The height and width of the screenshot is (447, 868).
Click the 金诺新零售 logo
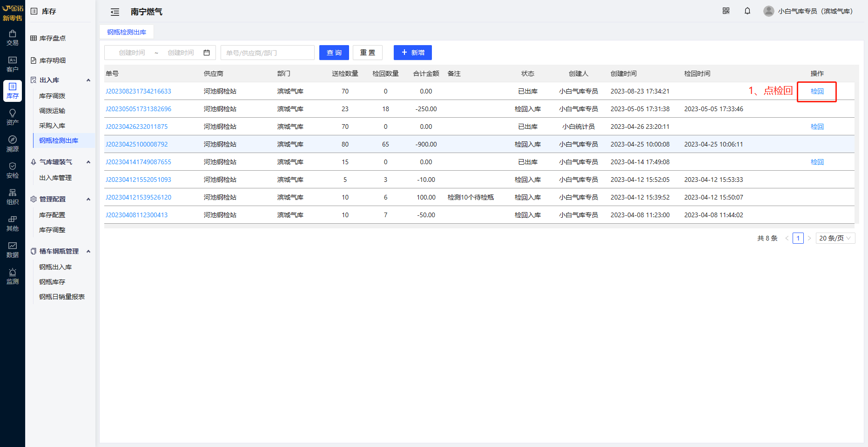coord(13,13)
